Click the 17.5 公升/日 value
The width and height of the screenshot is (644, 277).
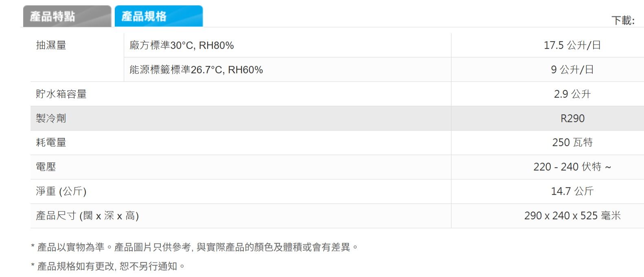pyautogui.click(x=572, y=45)
